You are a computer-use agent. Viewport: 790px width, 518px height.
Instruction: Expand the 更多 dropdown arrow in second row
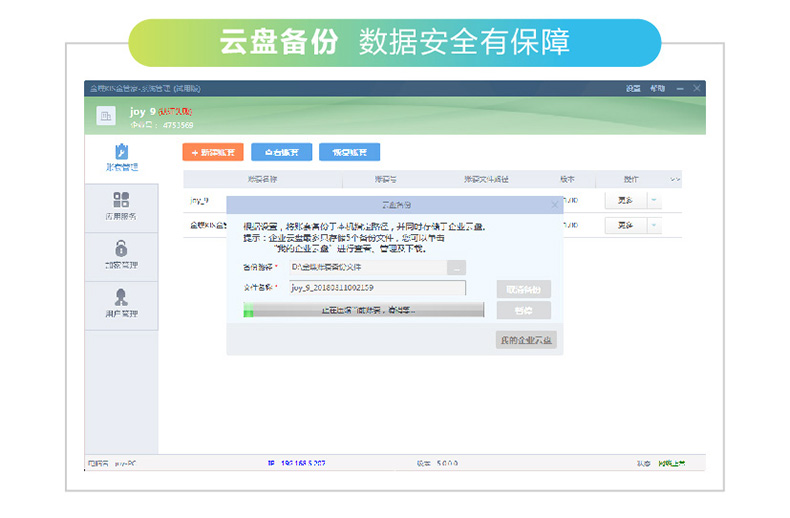pyautogui.click(x=654, y=226)
